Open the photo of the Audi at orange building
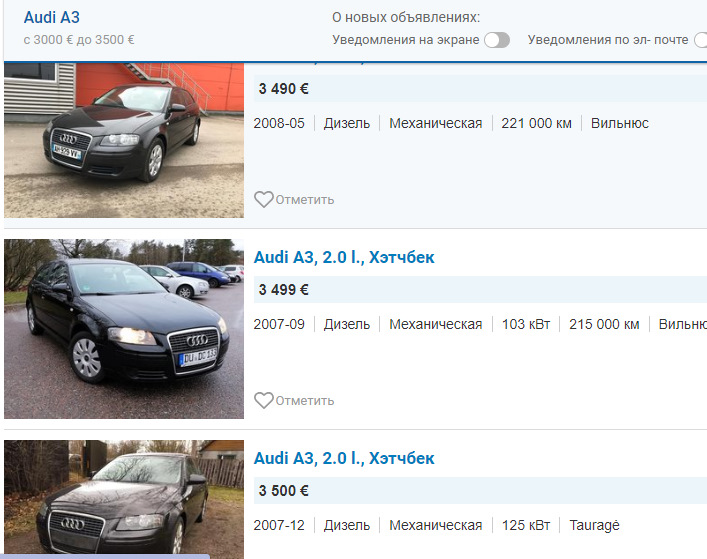707x559 pixels. pyautogui.click(x=124, y=141)
